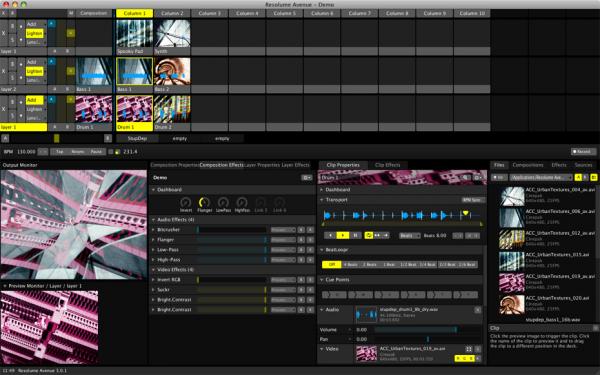Click the BPM Tap button
The width and height of the screenshot is (600, 375).
pyautogui.click(x=60, y=152)
